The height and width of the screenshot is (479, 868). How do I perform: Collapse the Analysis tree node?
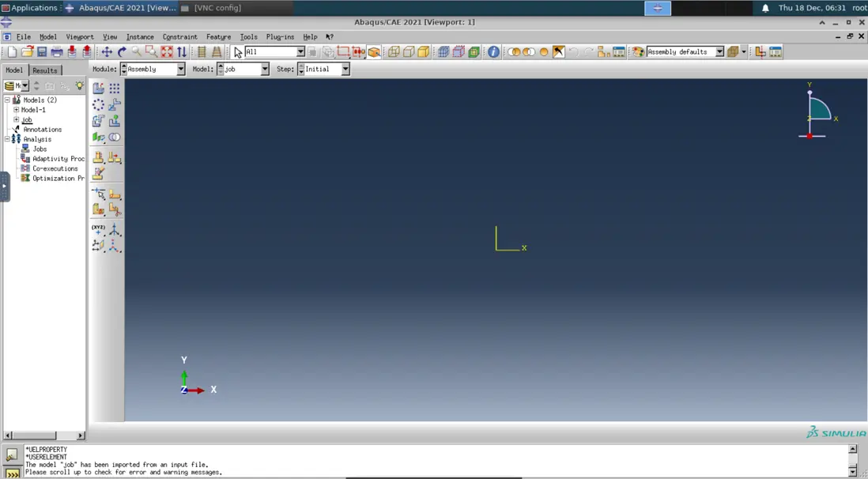click(x=7, y=139)
